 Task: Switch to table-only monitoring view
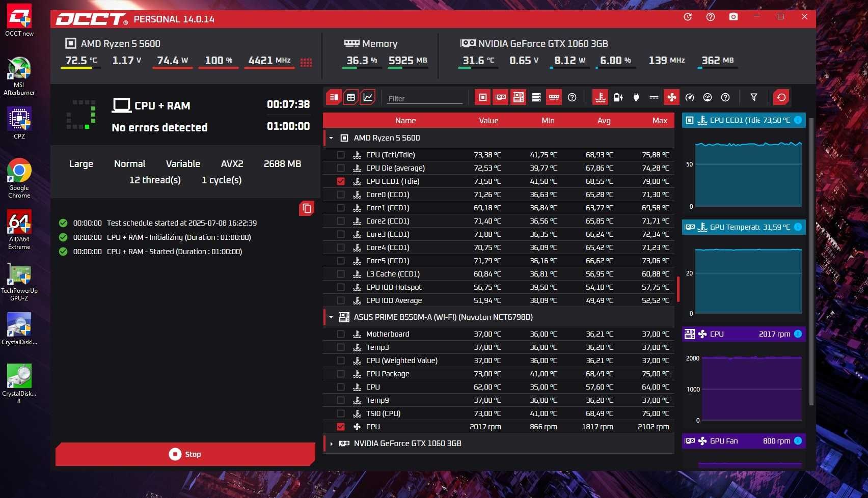tap(351, 97)
